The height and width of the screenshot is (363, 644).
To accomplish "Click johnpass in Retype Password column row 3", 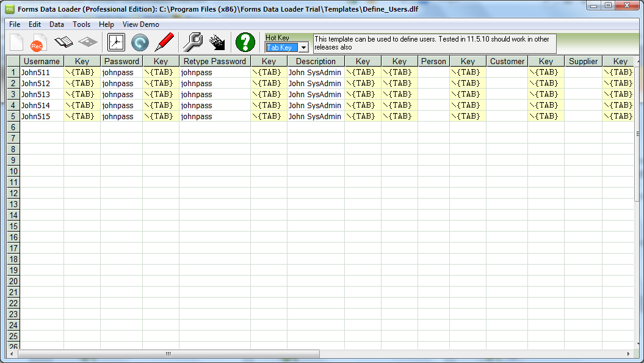I will (215, 95).
